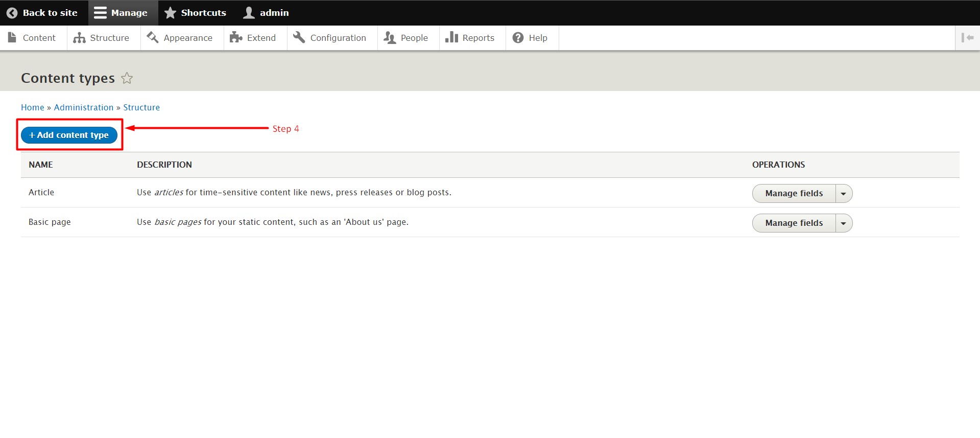The height and width of the screenshot is (438, 980).
Task: Click the admin account label
Action: pos(274,13)
